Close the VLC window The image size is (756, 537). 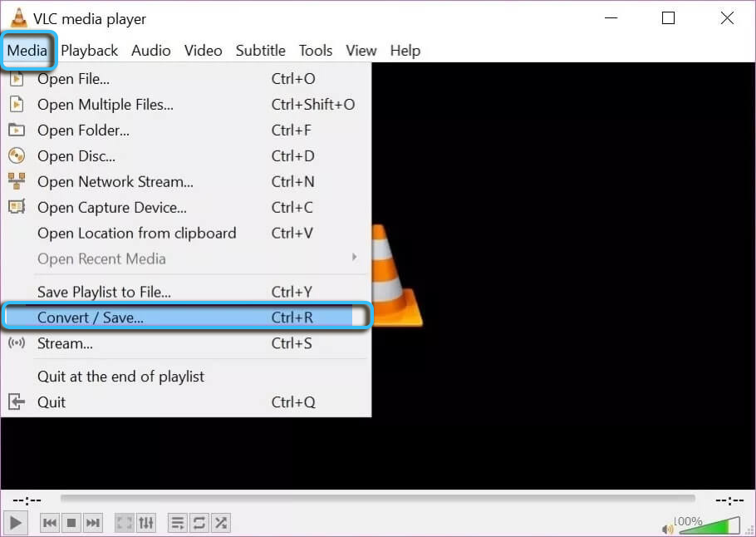727,17
